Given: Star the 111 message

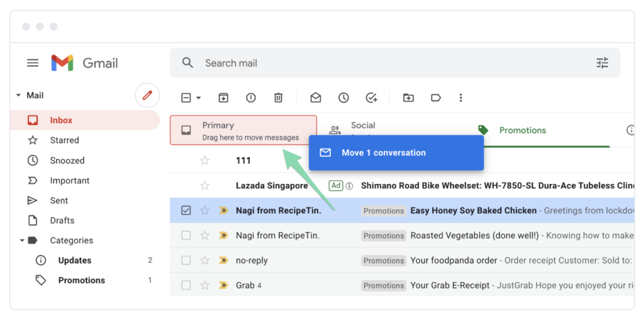Looking at the screenshot, I should [x=204, y=160].
